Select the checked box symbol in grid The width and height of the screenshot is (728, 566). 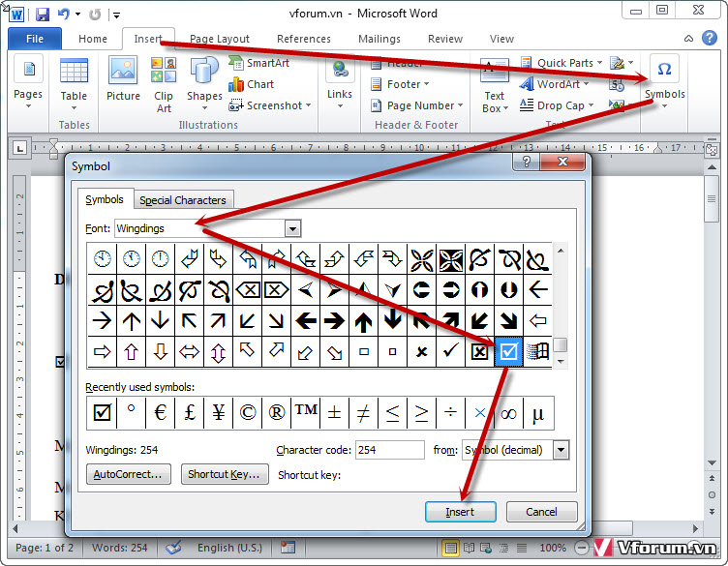coord(508,351)
